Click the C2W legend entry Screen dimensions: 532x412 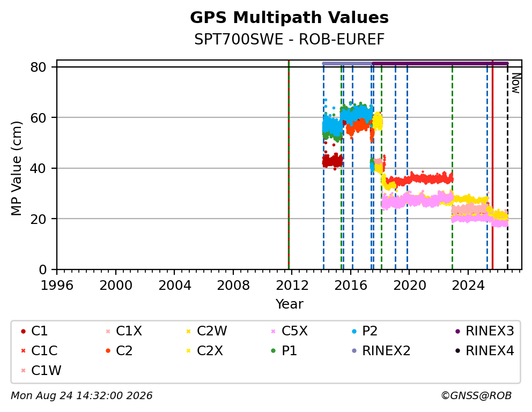(206, 331)
